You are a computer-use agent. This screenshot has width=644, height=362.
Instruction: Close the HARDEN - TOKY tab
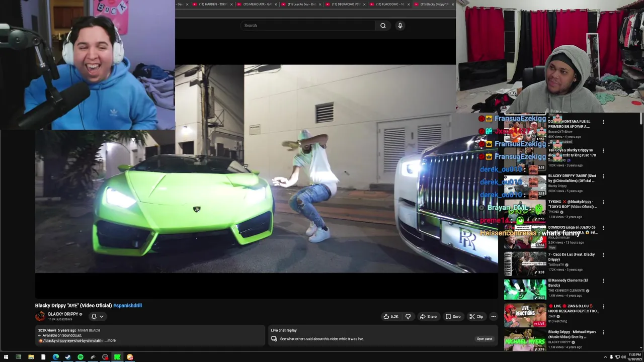click(231, 4)
